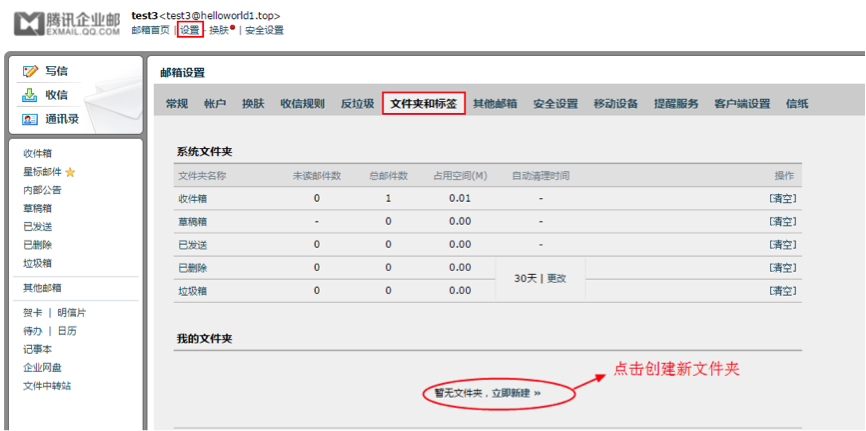This screenshot has width=866, height=431.
Task: Open 安全设置 link in the top header
Action: point(264,30)
